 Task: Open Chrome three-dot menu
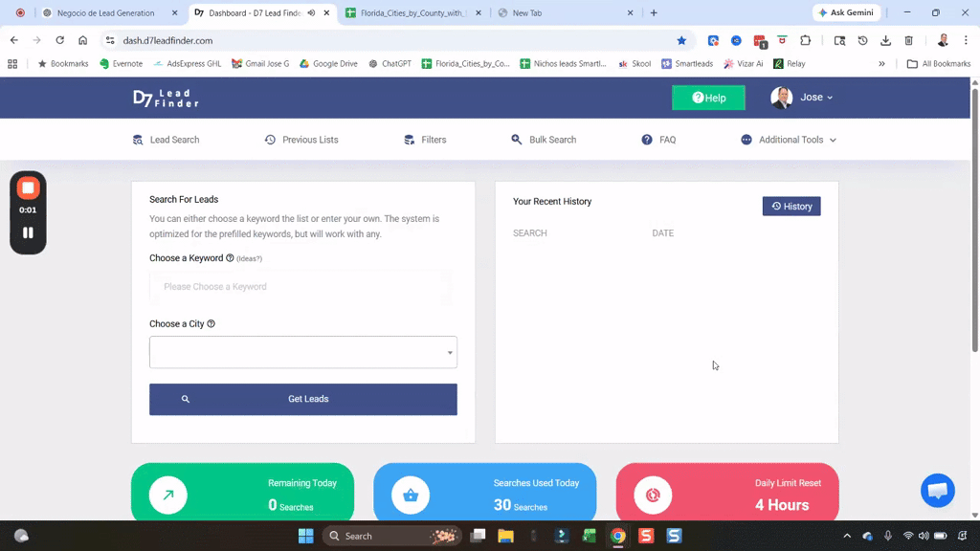click(966, 40)
